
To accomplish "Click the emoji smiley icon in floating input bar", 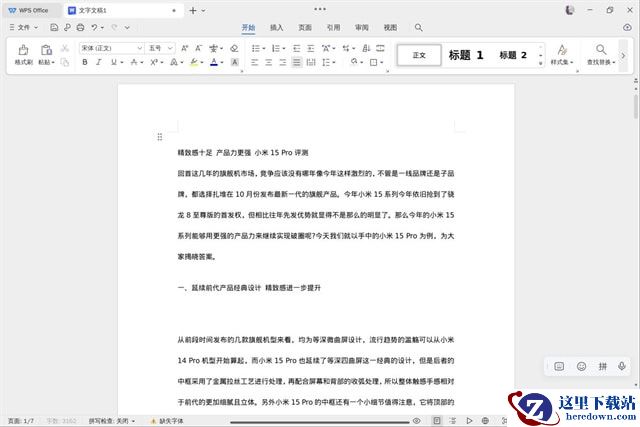I will (581, 366).
